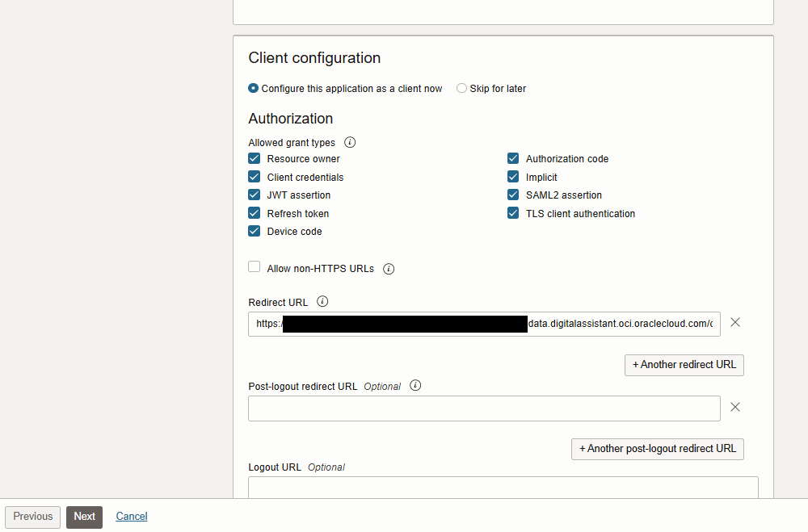The height and width of the screenshot is (532, 808).
Task: Select Configure this application as a client now
Action: click(254, 89)
